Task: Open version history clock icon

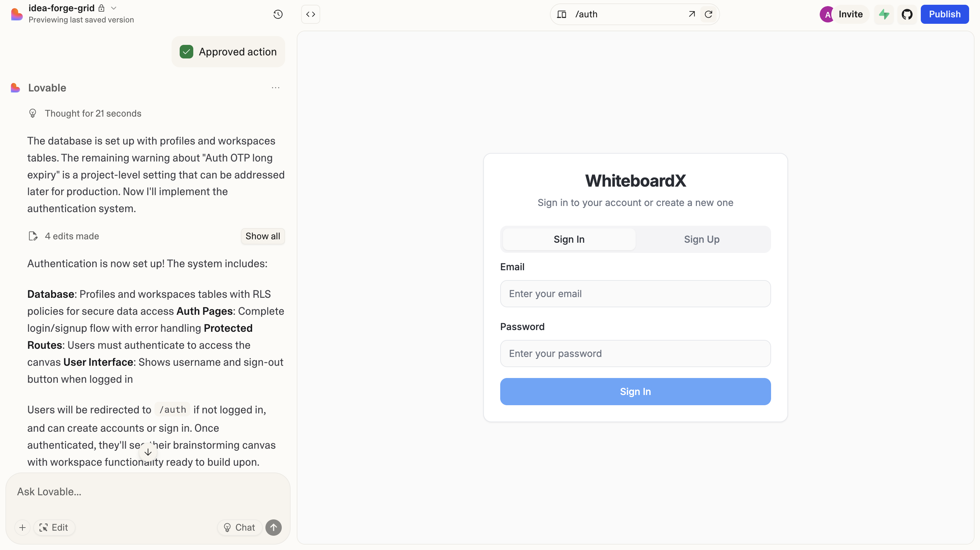Action: [x=278, y=14]
